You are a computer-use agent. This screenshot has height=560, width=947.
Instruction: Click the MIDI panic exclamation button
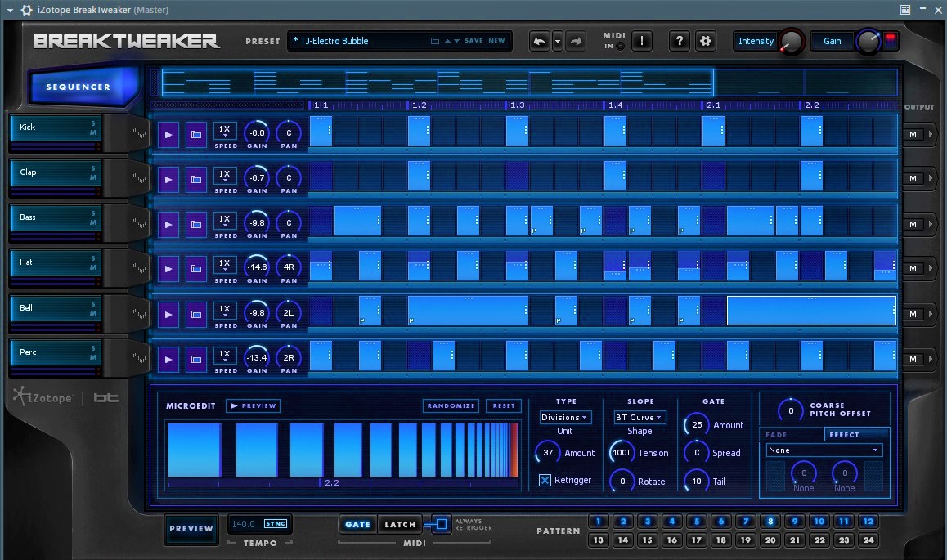pyautogui.click(x=642, y=41)
